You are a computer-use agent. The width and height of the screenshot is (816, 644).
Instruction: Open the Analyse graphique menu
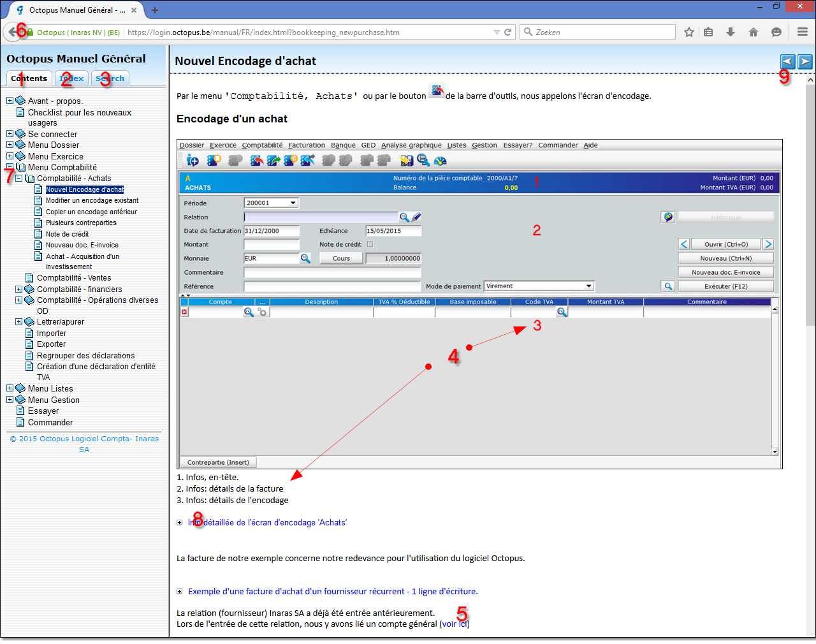pyautogui.click(x=411, y=145)
